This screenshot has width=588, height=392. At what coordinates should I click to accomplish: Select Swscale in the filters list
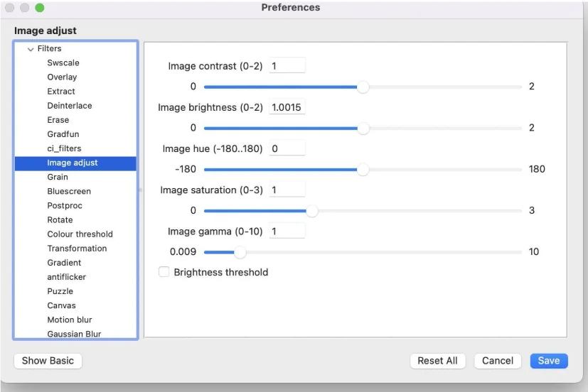coord(63,63)
